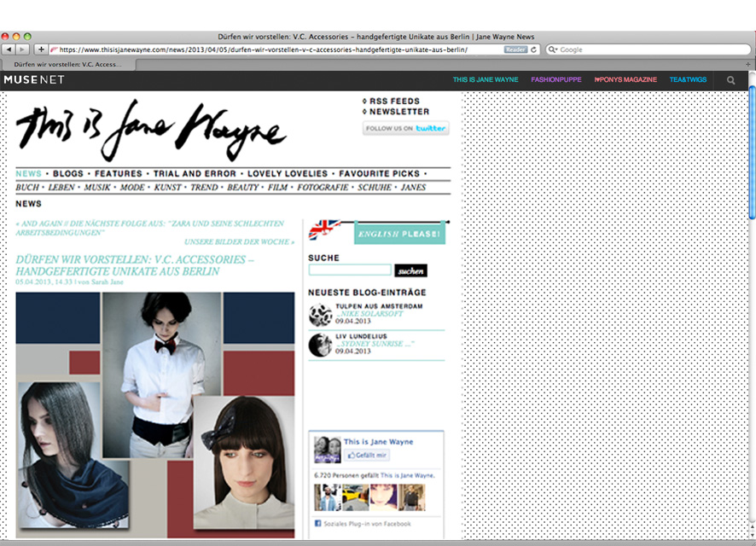Open KUNST category
This screenshot has width=756, height=546.
[167, 188]
